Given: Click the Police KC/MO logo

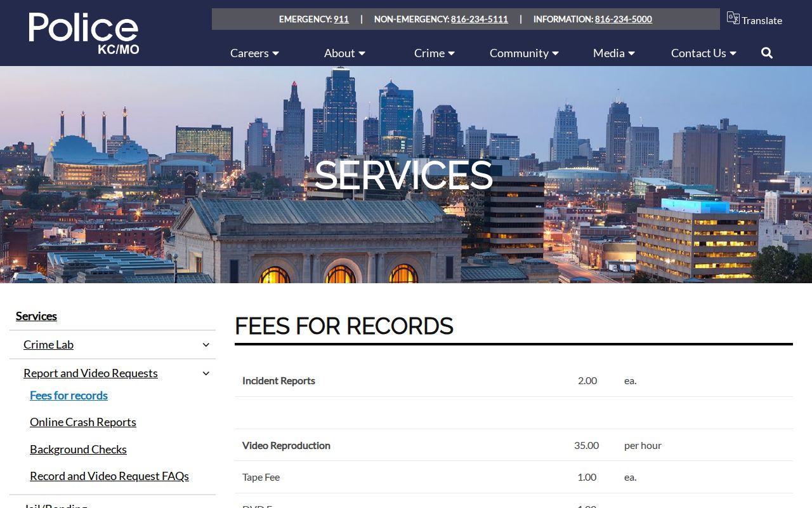Looking at the screenshot, I should [x=84, y=34].
